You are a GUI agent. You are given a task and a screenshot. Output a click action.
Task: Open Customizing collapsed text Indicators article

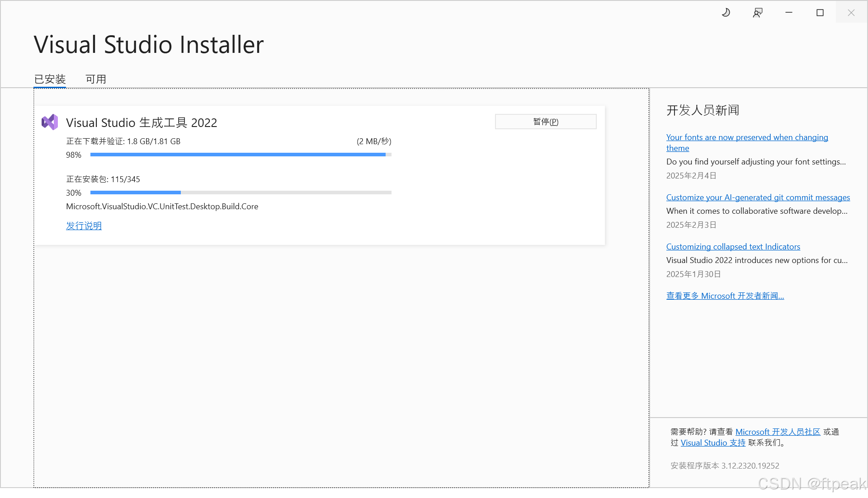(x=733, y=247)
